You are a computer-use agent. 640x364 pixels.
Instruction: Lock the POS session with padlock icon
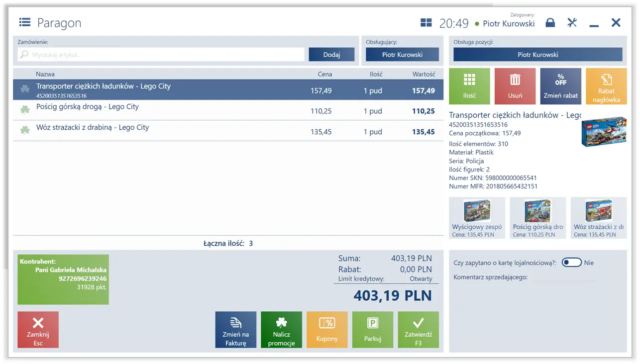coord(550,22)
